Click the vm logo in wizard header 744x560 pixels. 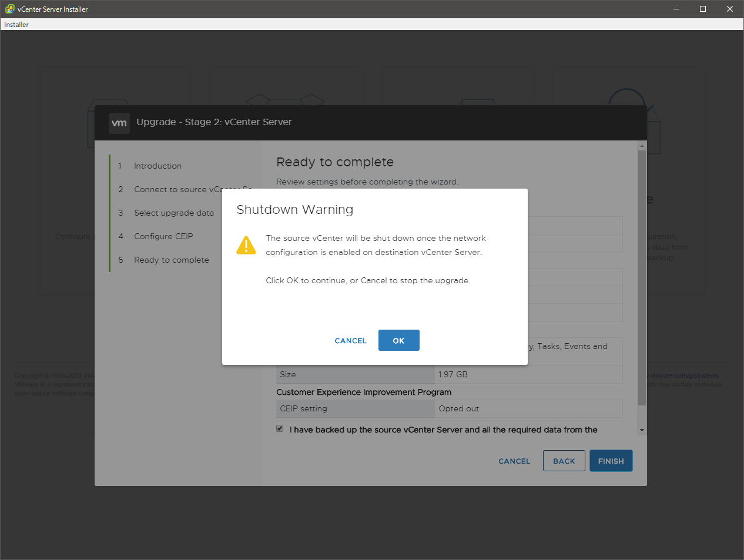[119, 123]
